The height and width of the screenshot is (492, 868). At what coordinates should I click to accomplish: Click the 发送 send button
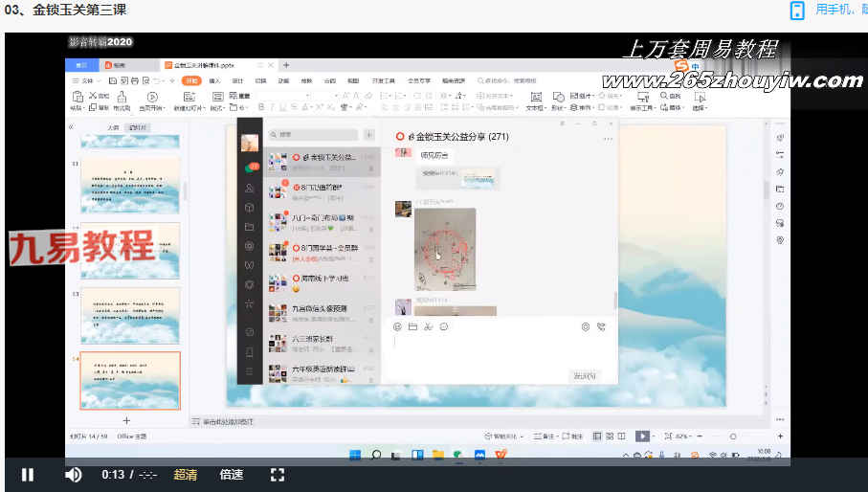click(x=583, y=375)
